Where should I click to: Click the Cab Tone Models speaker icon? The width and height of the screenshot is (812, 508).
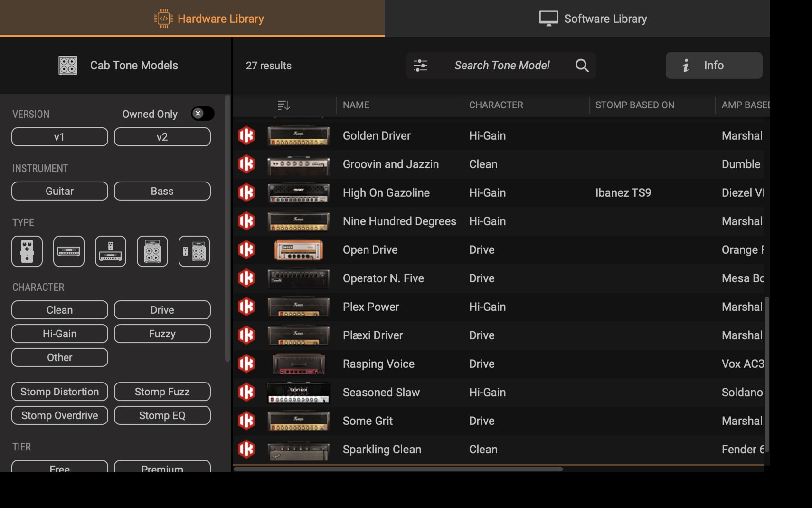pos(68,66)
